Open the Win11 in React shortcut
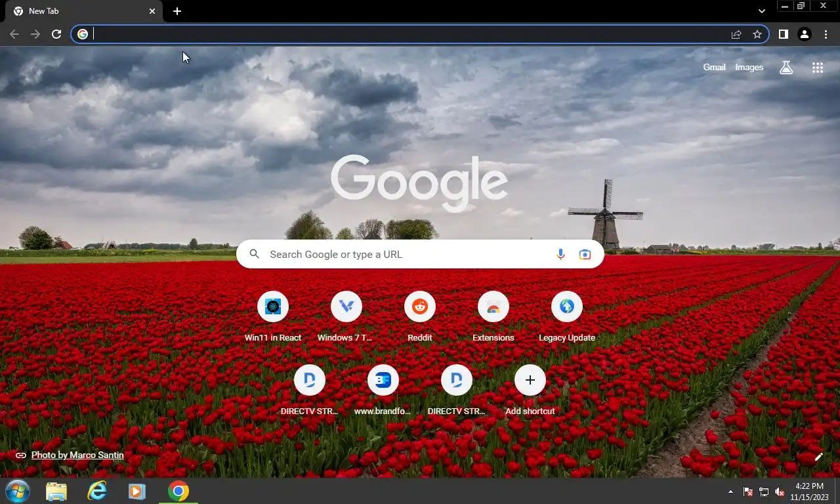Screen dimensions: 840x504 273,317
